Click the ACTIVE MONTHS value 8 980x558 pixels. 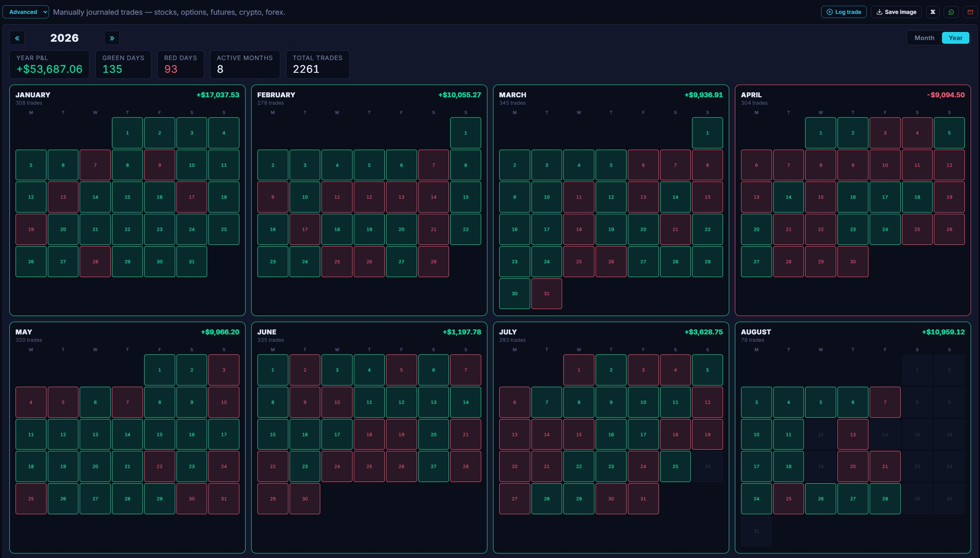(220, 69)
